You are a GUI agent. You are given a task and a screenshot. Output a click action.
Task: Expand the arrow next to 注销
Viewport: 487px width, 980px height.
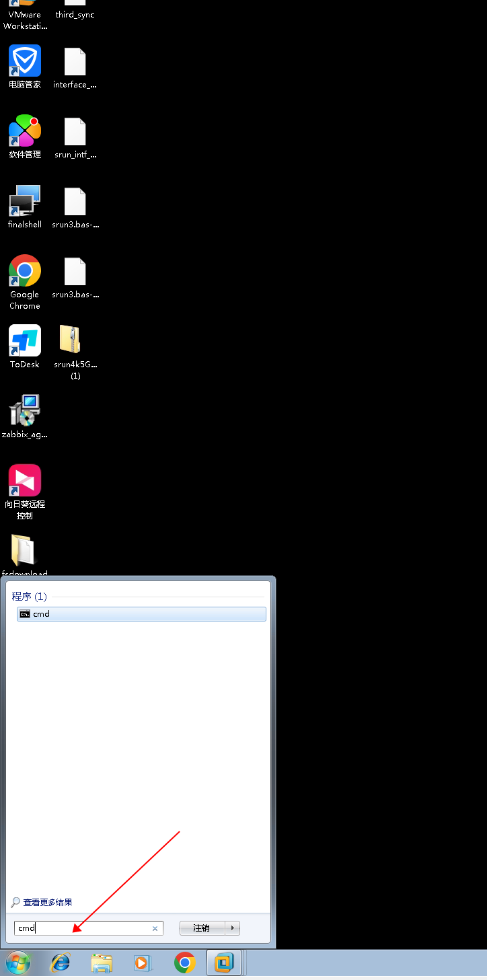(x=233, y=928)
